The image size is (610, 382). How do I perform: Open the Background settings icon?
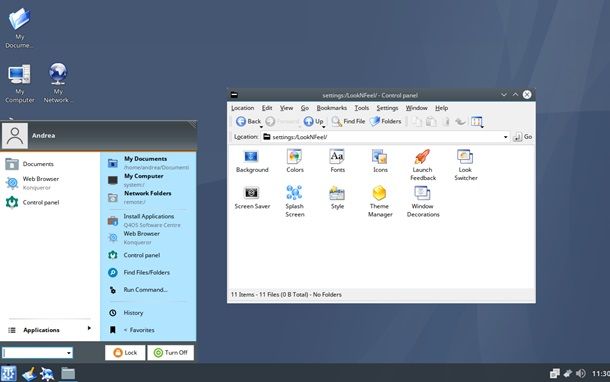251,157
